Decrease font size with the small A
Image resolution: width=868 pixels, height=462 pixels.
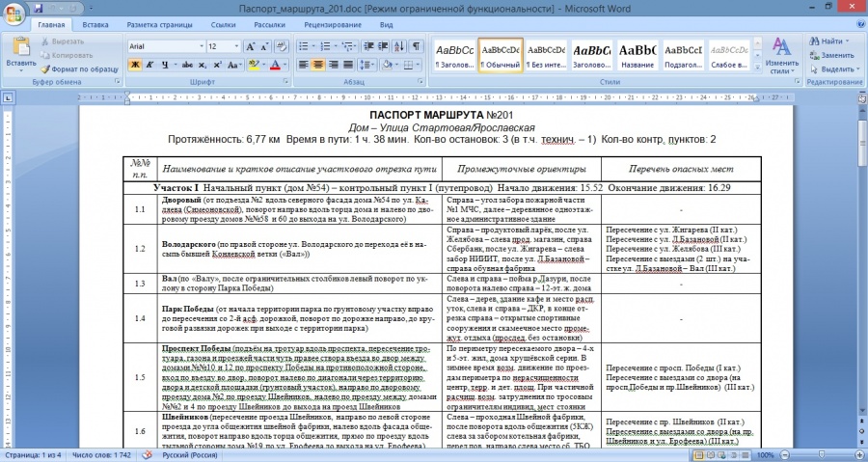[x=264, y=46]
